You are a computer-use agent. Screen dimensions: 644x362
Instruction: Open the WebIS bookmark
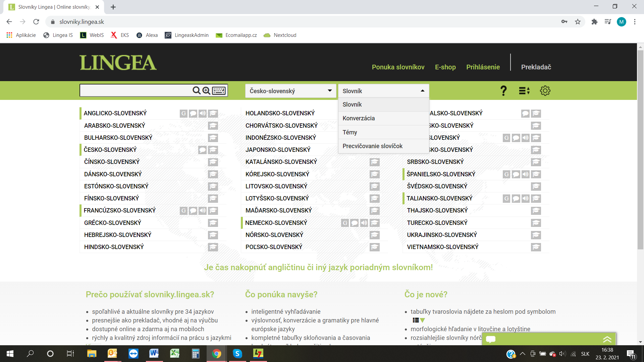92,35
